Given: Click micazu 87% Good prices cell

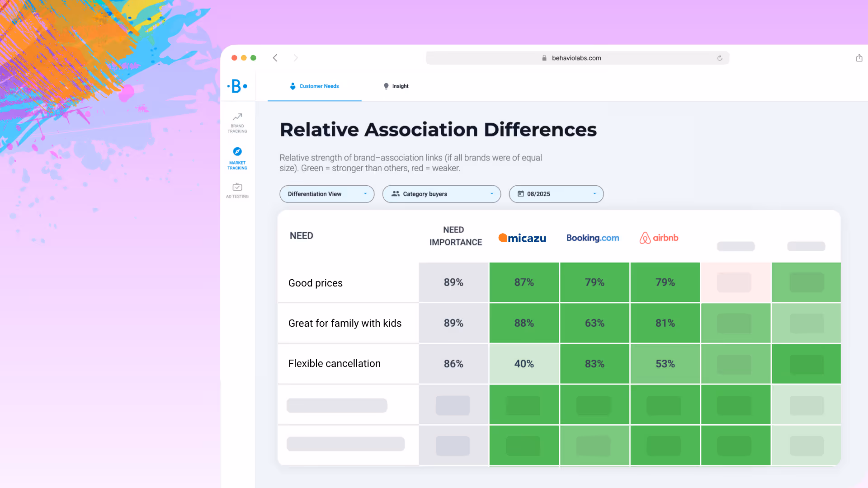Looking at the screenshot, I should (x=524, y=282).
